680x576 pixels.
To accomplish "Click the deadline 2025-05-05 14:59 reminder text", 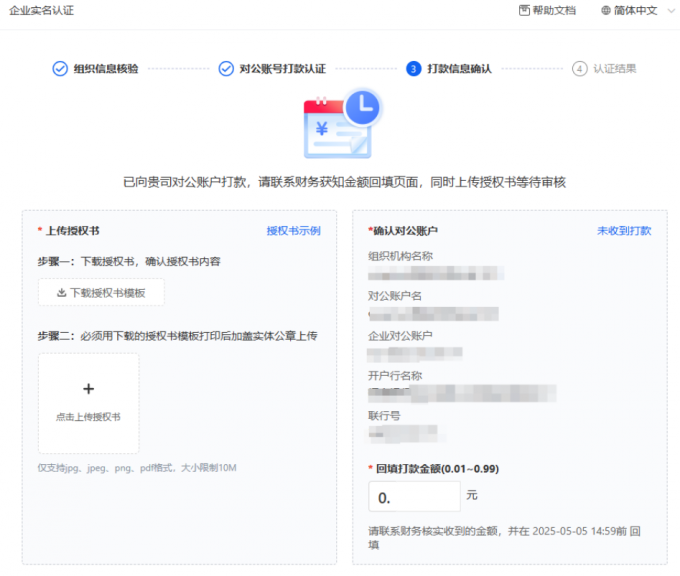I will pyautogui.click(x=504, y=538).
